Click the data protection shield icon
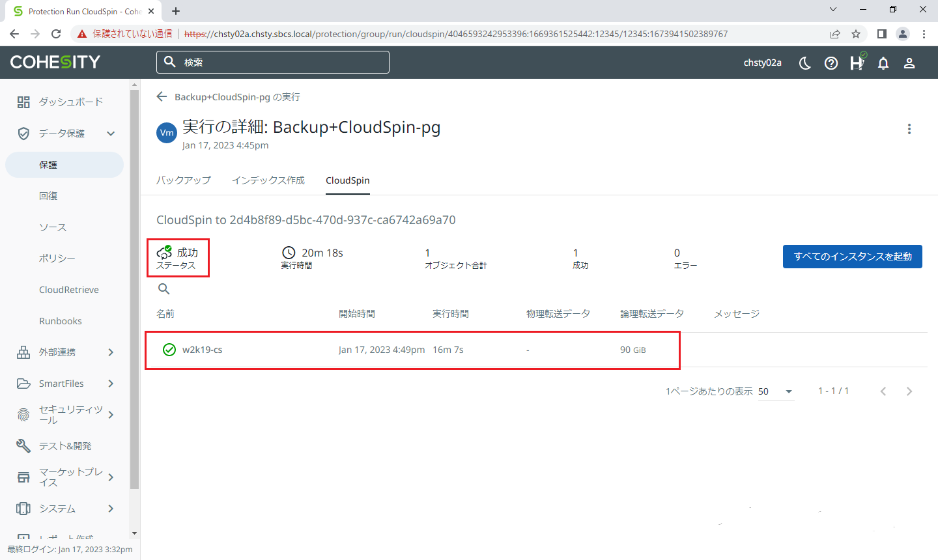The width and height of the screenshot is (938, 560). coord(23,133)
